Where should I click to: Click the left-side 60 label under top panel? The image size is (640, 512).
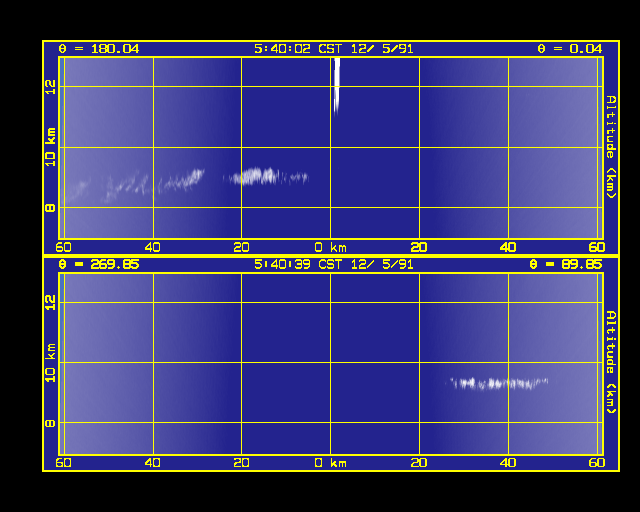63,247
